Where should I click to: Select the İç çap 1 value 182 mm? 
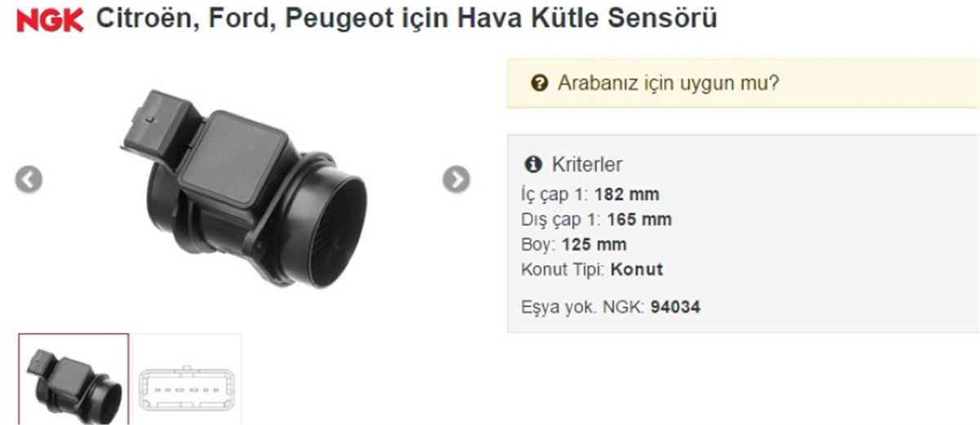point(626,194)
